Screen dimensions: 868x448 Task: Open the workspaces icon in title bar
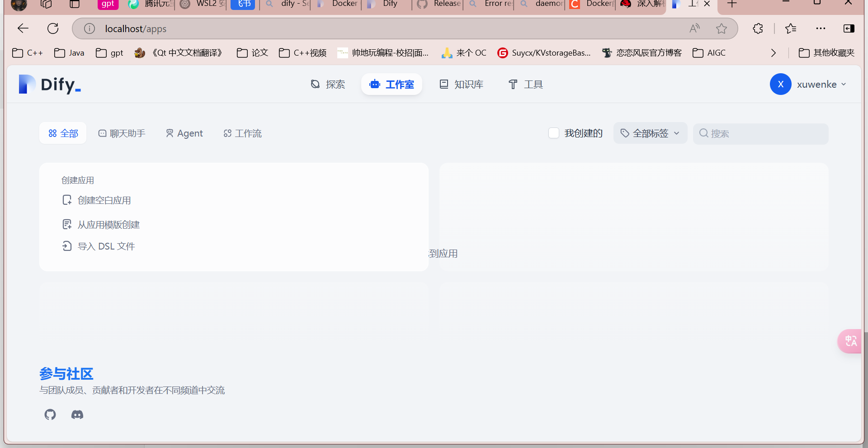[x=46, y=5]
